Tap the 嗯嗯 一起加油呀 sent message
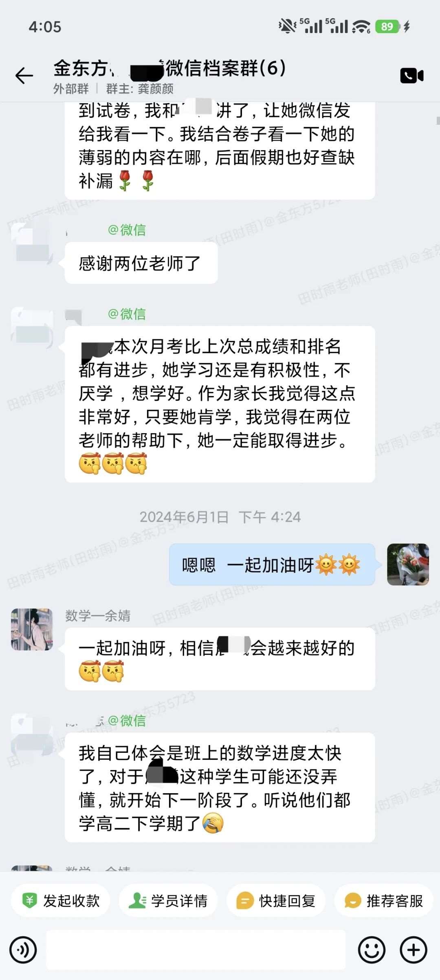This screenshot has width=440, height=980. tap(272, 565)
